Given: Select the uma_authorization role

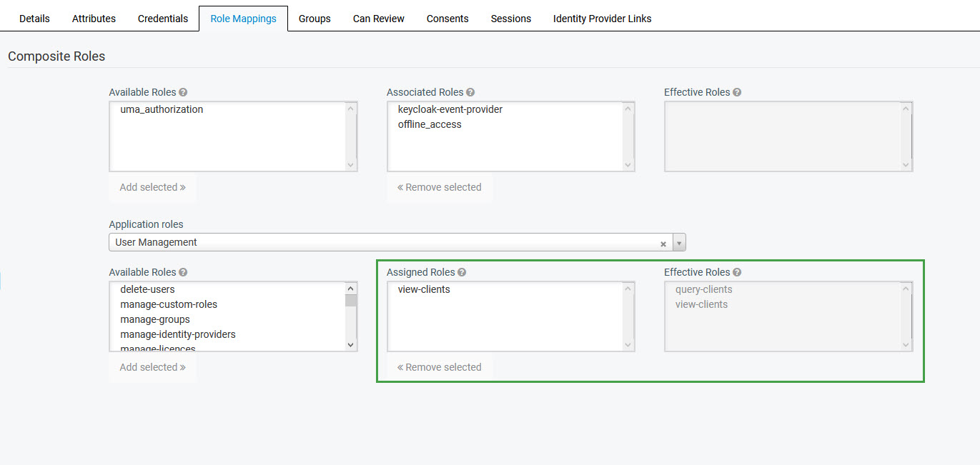Looking at the screenshot, I should [x=162, y=109].
